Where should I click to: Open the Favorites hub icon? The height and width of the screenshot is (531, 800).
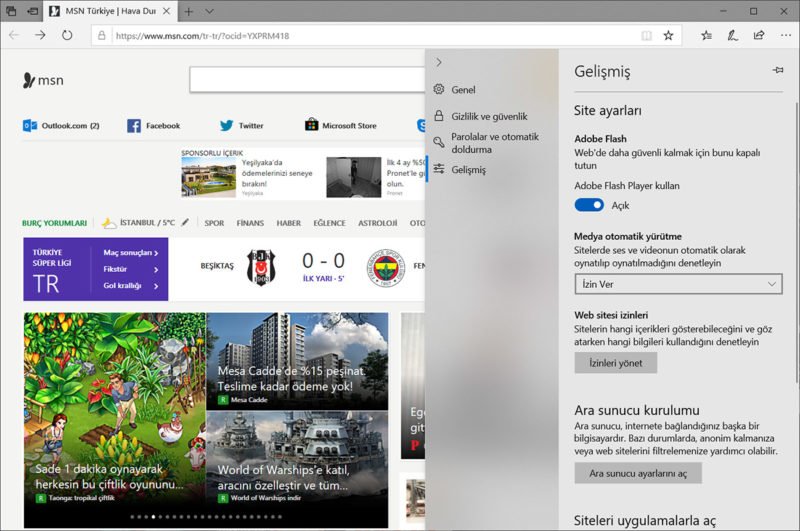[707, 35]
